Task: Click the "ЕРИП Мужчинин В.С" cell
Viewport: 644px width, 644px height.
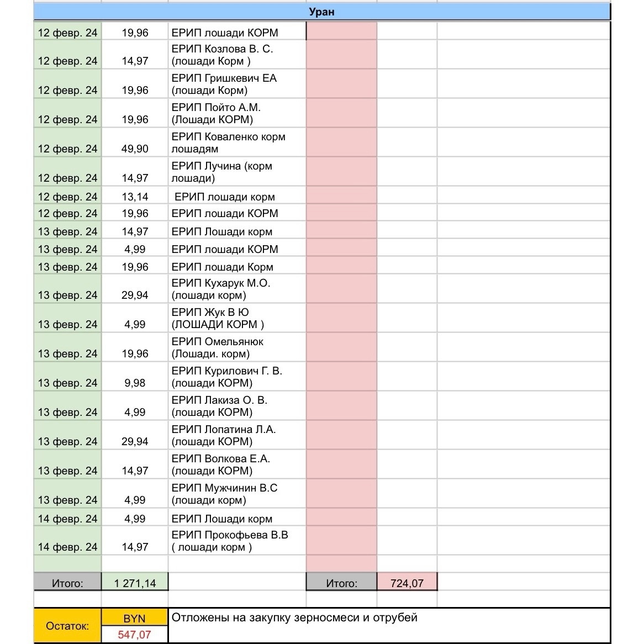Action: click(x=236, y=494)
